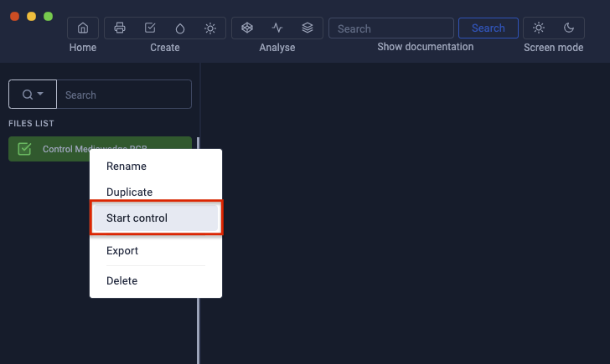
Task: Click the blue Search button
Action: 489,28
